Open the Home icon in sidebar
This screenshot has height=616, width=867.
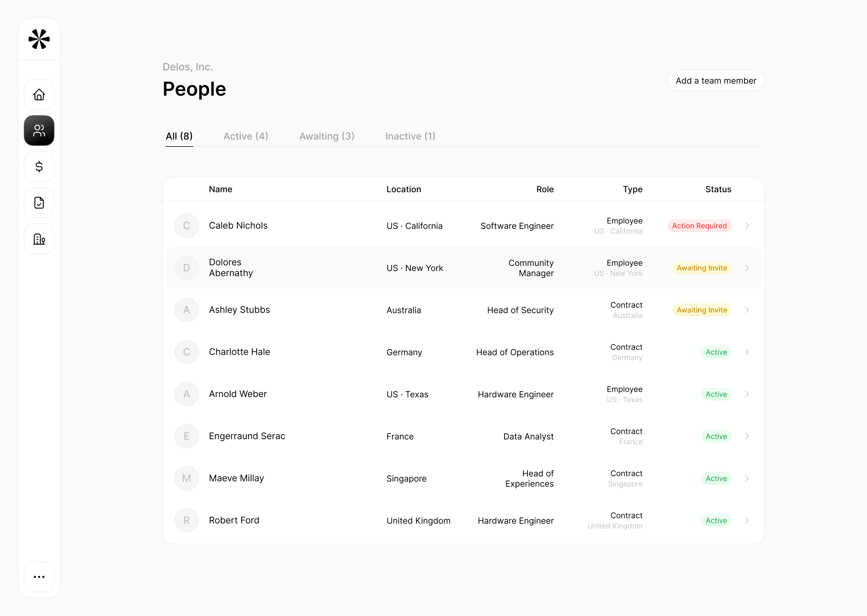pyautogui.click(x=39, y=94)
